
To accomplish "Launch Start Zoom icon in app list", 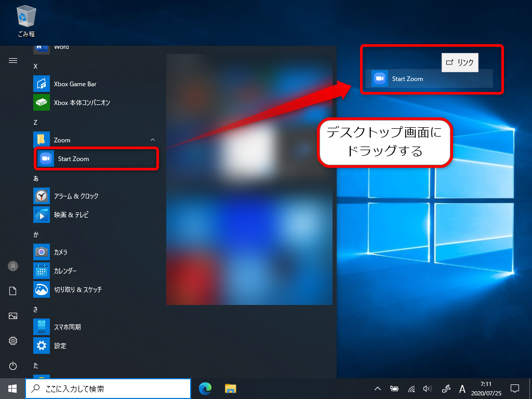I will click(46, 158).
